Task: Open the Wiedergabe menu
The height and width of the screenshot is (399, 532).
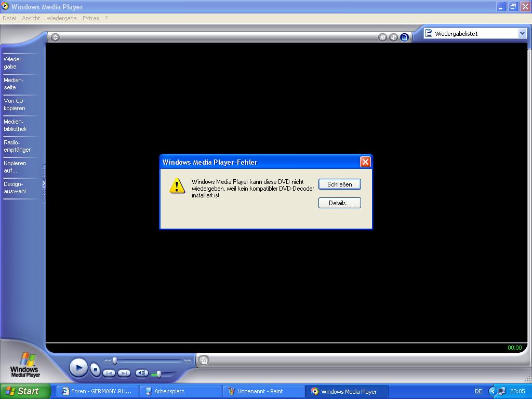Action: point(61,18)
